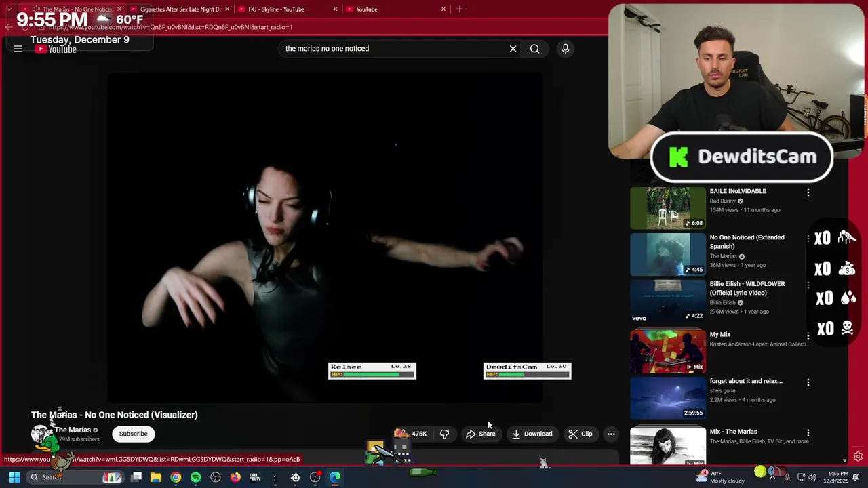Open options for My Mix playlist

pyautogui.click(x=808, y=335)
